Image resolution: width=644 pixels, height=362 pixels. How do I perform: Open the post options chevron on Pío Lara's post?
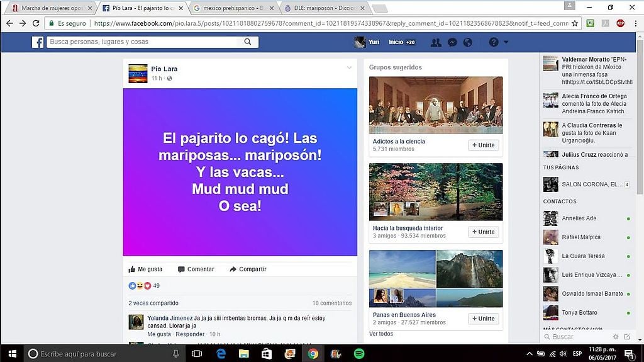pyautogui.click(x=349, y=68)
